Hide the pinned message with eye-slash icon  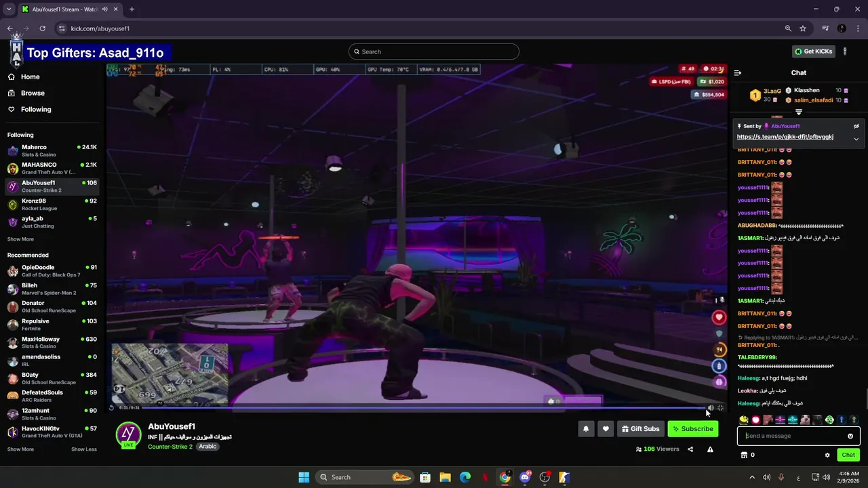click(x=856, y=126)
